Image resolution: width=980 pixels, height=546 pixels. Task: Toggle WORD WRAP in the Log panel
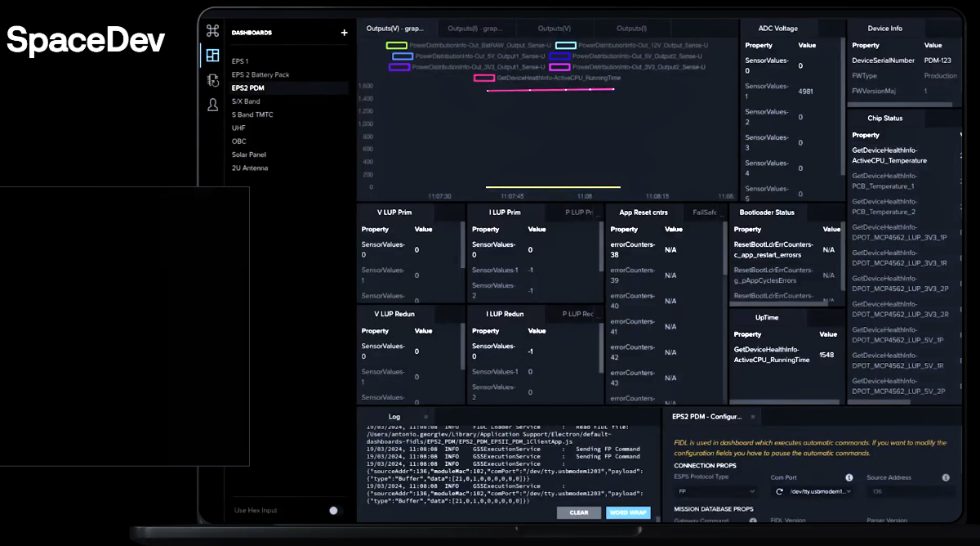[x=628, y=512]
